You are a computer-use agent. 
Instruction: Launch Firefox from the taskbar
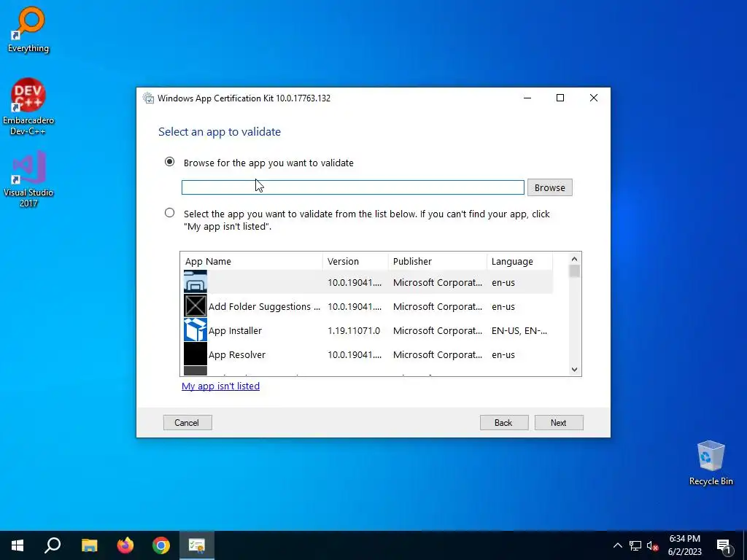click(x=125, y=545)
